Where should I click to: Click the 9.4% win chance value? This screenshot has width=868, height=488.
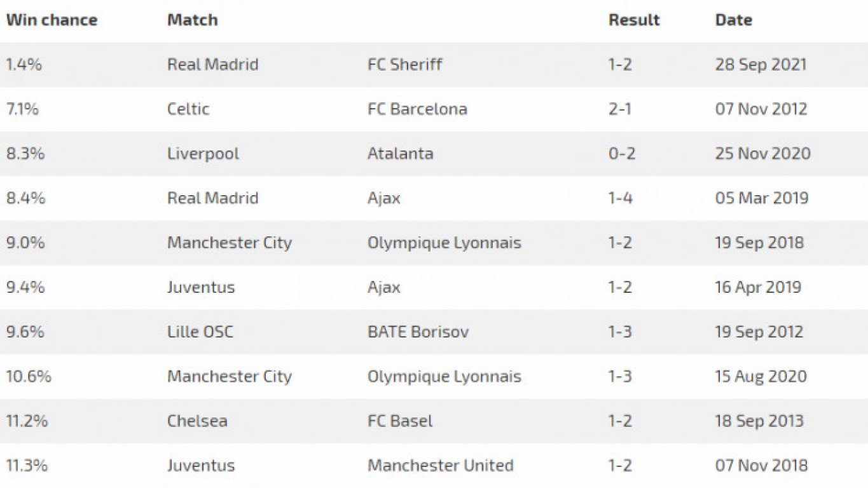[25, 287]
